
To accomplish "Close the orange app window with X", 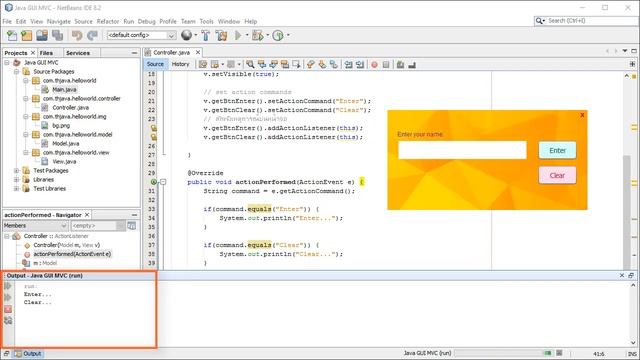I will click(x=582, y=115).
